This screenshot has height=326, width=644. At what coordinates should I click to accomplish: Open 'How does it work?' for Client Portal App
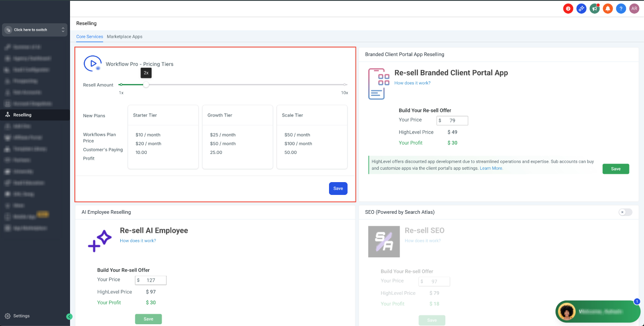[x=412, y=83]
